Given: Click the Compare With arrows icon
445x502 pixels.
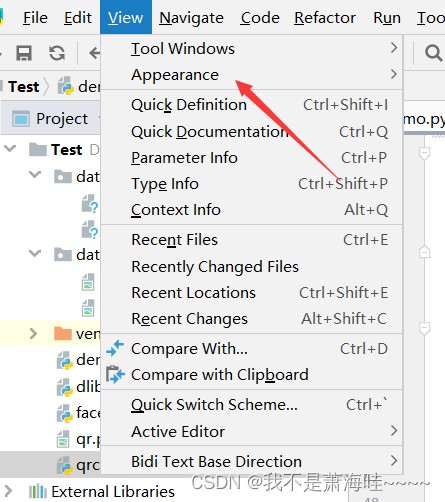Looking at the screenshot, I should point(115,348).
